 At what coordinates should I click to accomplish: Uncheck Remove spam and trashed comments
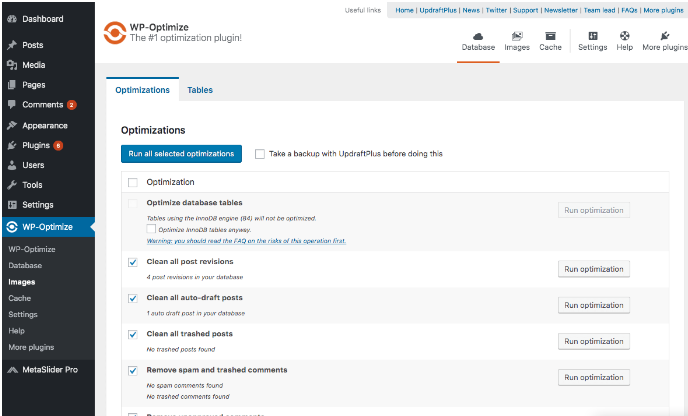pyautogui.click(x=133, y=371)
